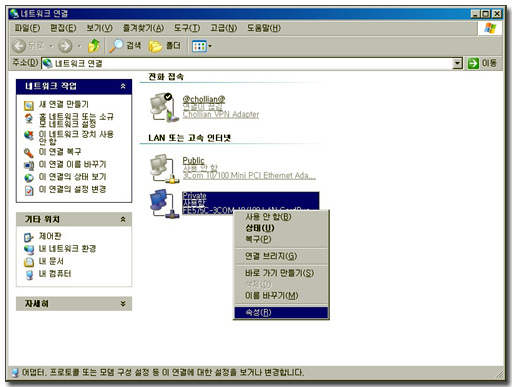The height and width of the screenshot is (387, 512).
Task: Open the 검색 search magnifier
Action: point(125,46)
